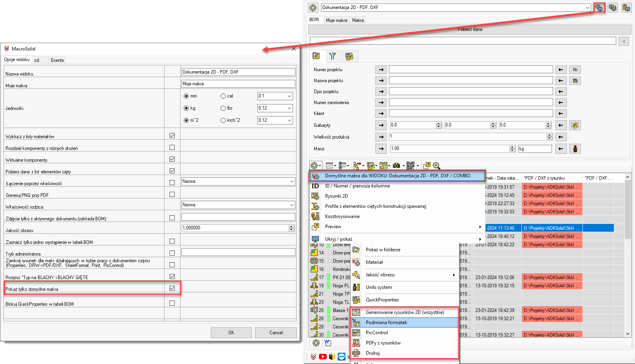The height and width of the screenshot is (364, 635).
Task: Click the filter funnel tab icon
Action: pyautogui.click(x=333, y=56)
